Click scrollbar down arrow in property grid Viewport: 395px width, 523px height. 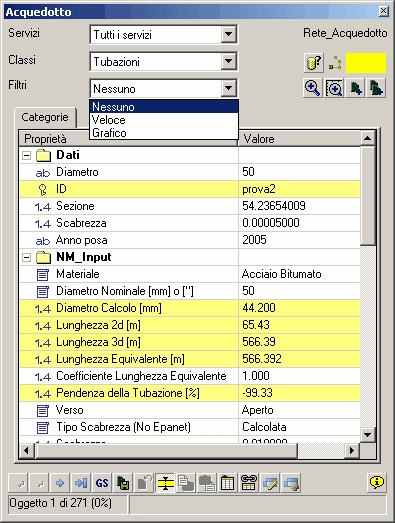coord(368,435)
